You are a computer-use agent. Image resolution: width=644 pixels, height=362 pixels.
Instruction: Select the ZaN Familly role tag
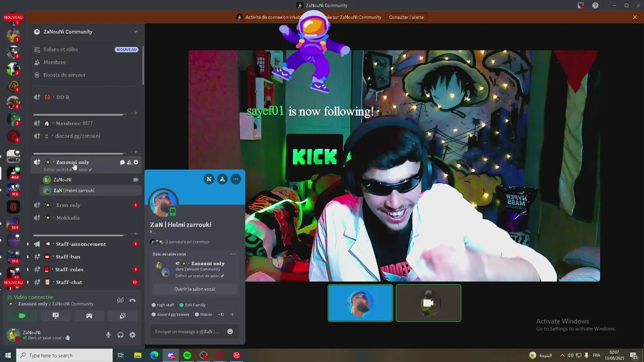(x=192, y=305)
